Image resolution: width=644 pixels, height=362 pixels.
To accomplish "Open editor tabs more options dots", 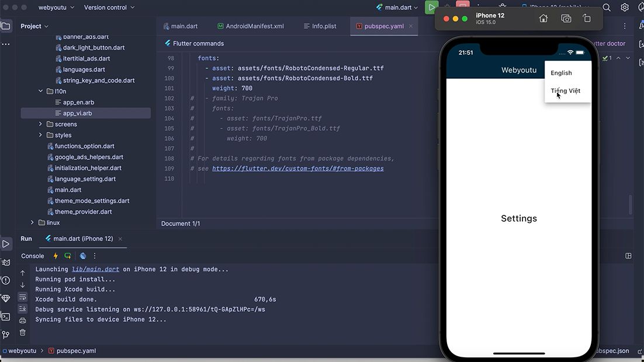I will pos(625,26).
